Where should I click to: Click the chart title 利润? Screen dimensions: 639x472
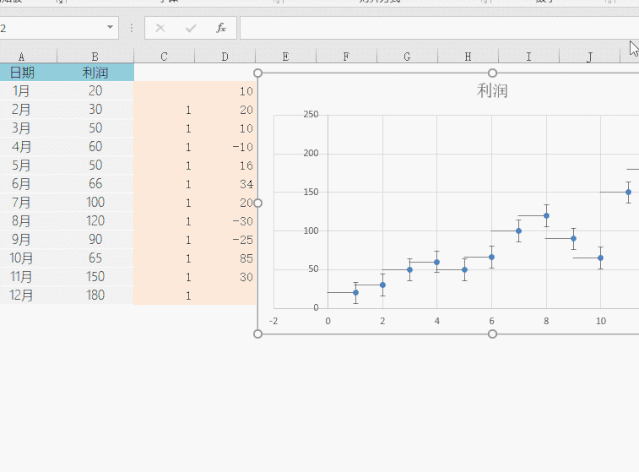pyautogui.click(x=492, y=90)
